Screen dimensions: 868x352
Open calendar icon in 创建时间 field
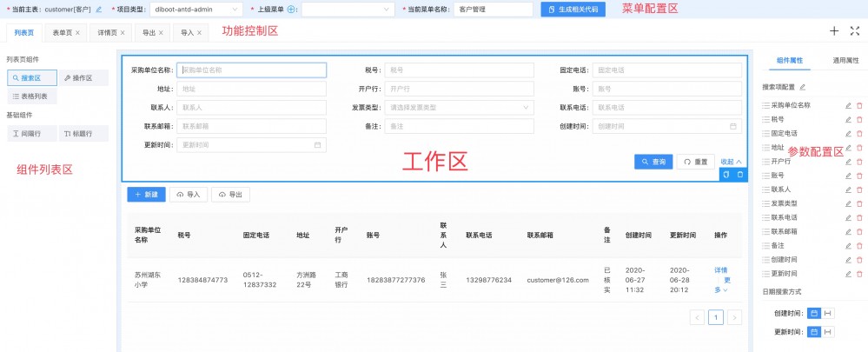(x=733, y=126)
